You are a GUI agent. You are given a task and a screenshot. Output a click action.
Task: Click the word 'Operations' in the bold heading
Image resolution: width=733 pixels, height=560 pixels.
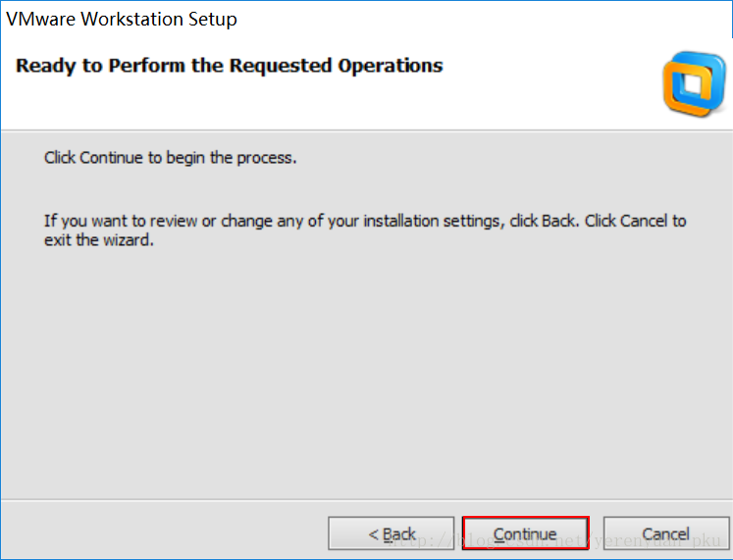391,67
